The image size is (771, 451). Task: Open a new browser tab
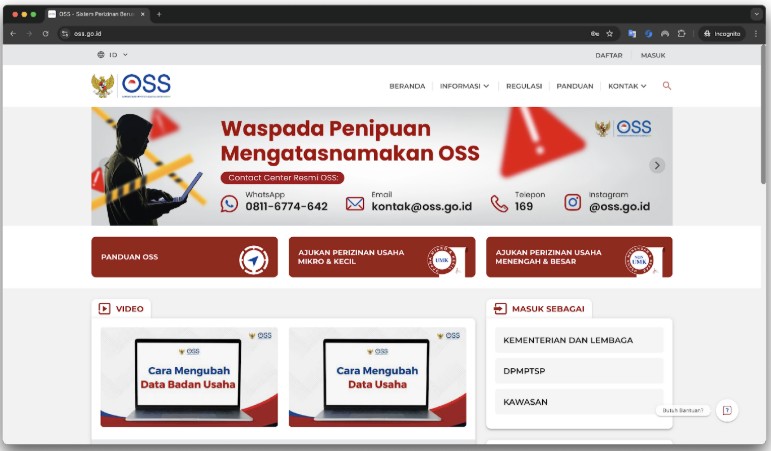click(159, 14)
